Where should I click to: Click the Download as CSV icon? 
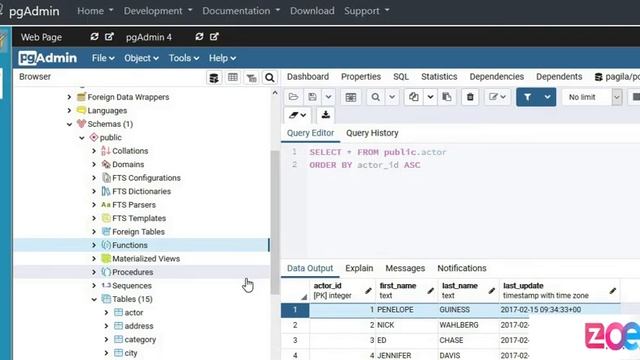pyautogui.click(x=325, y=115)
